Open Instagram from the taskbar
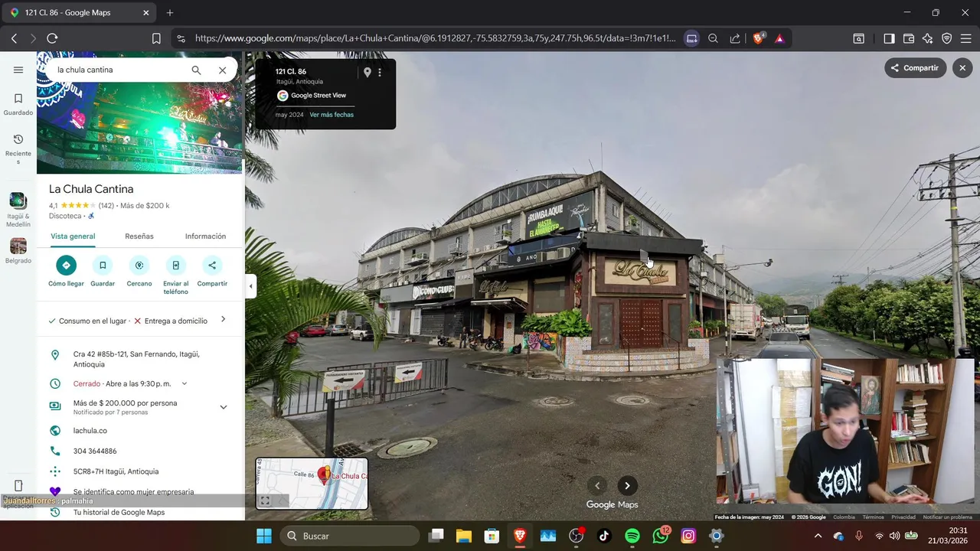Viewport: 980px width, 551px height. [x=688, y=536]
